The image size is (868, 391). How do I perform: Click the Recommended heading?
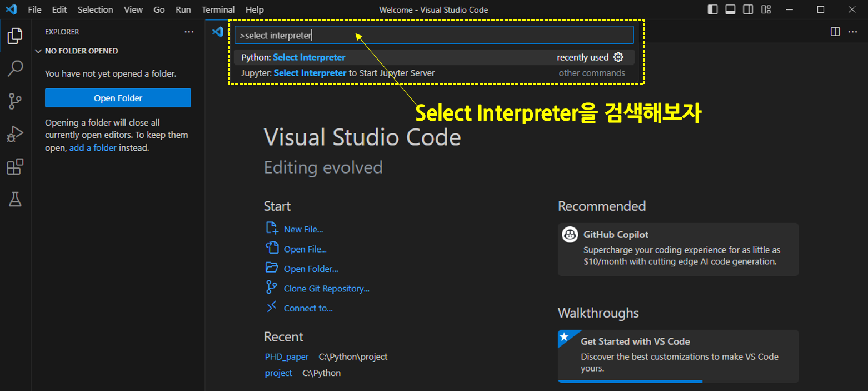click(x=602, y=206)
